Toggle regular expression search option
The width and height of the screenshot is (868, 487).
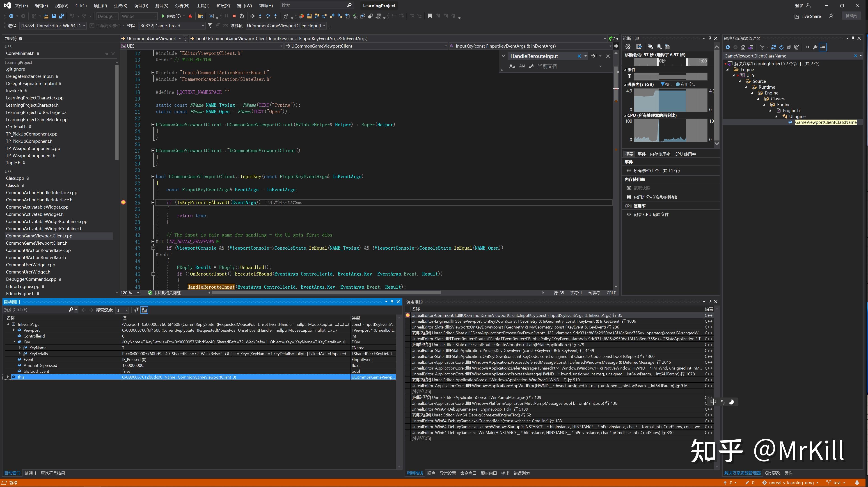pos(531,66)
